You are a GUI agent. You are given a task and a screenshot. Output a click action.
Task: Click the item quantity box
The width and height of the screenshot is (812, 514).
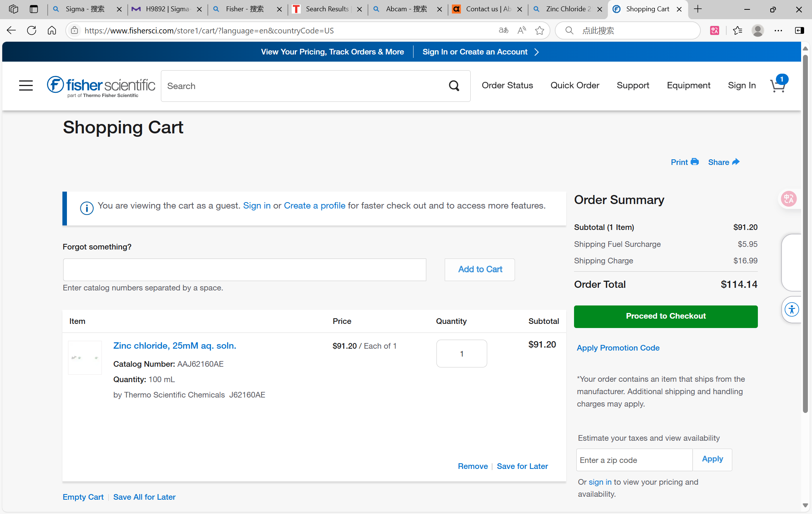coord(462,354)
